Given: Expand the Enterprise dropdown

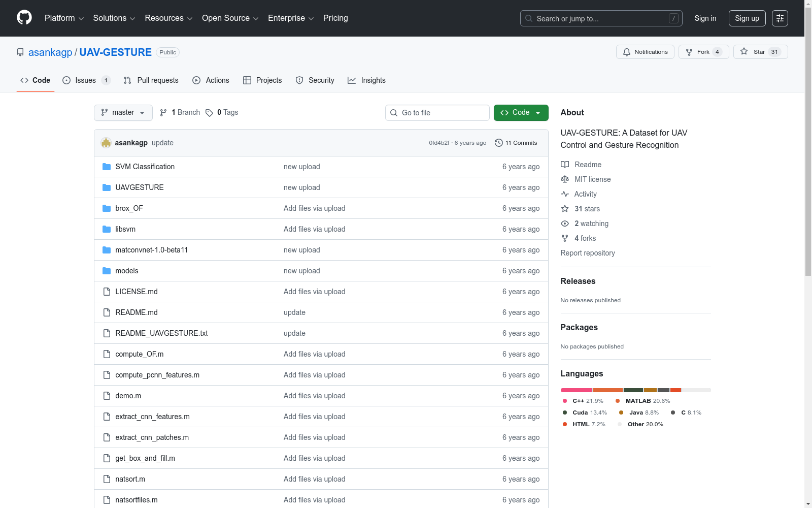Looking at the screenshot, I should [291, 18].
